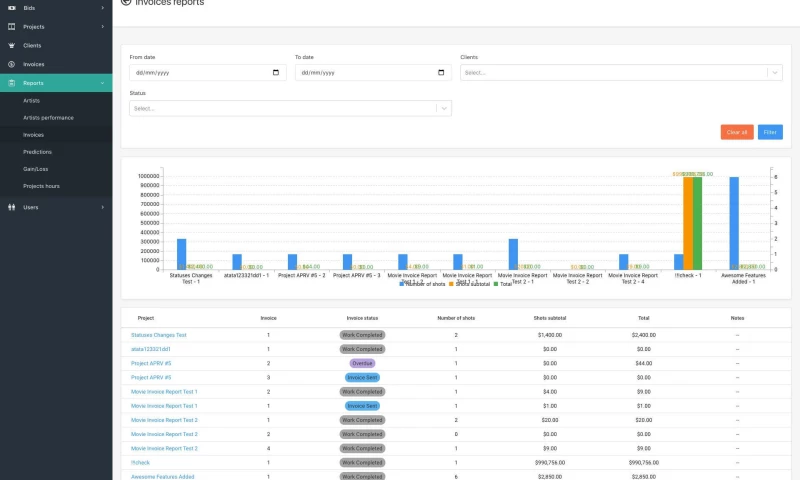
Task: Go to the Artists performance report
Action: pos(48,118)
